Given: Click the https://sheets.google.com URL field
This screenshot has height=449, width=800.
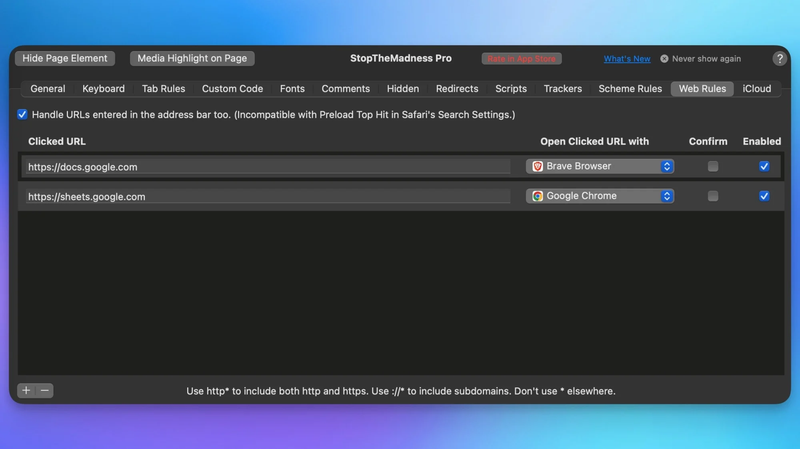Looking at the screenshot, I should 268,197.
